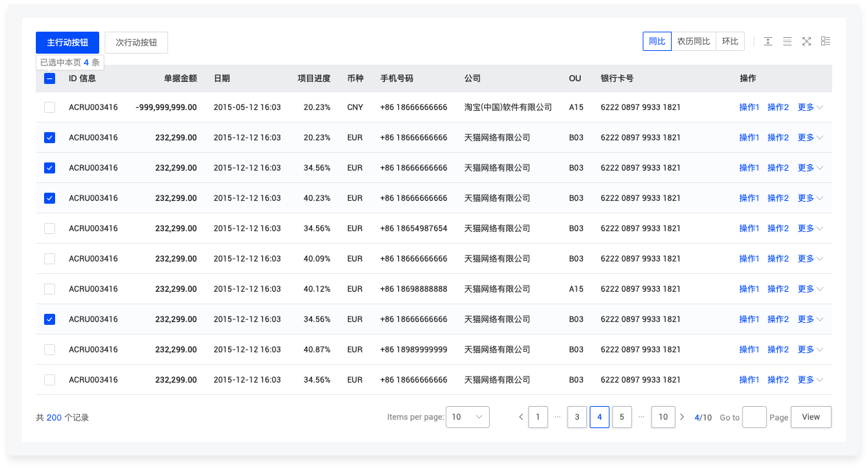Click the table density lines icon
Screen dimensions: 868x468
(x=787, y=41)
